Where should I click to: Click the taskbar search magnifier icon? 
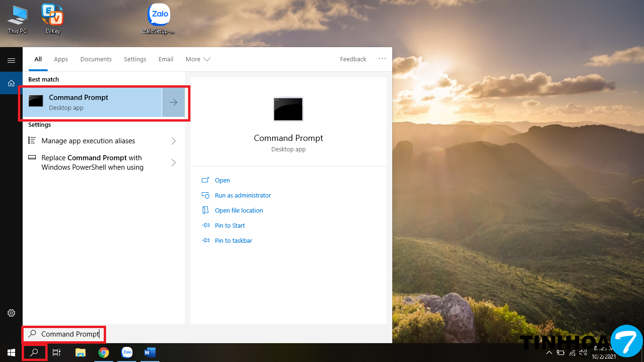point(34,353)
